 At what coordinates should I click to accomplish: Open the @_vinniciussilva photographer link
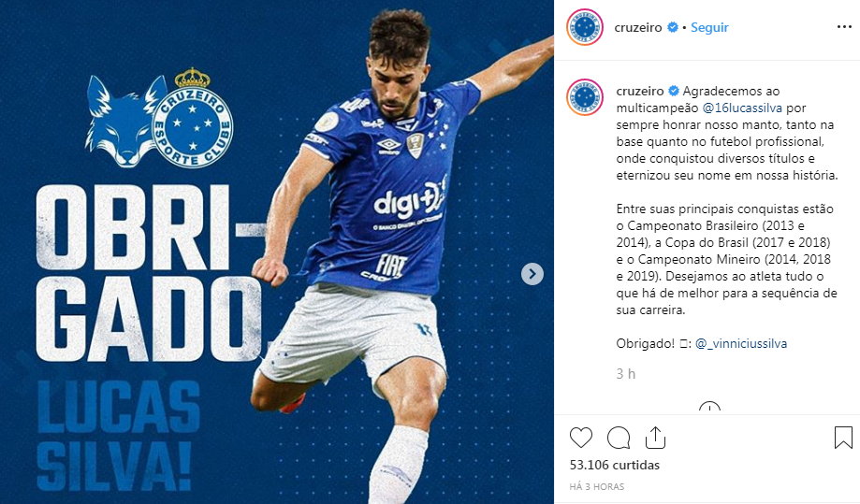tap(741, 343)
